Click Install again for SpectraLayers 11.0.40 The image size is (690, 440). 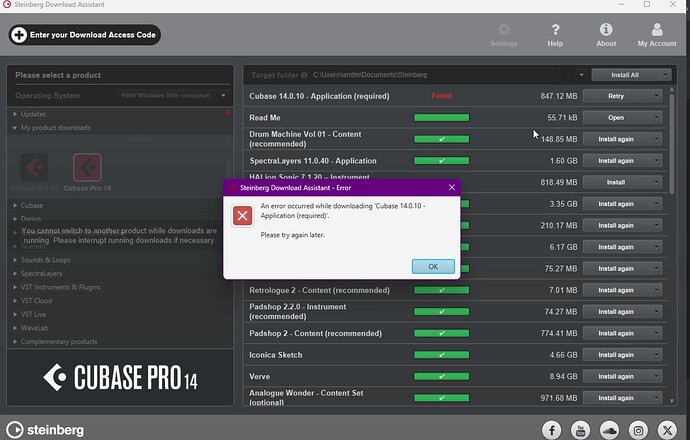pos(616,161)
